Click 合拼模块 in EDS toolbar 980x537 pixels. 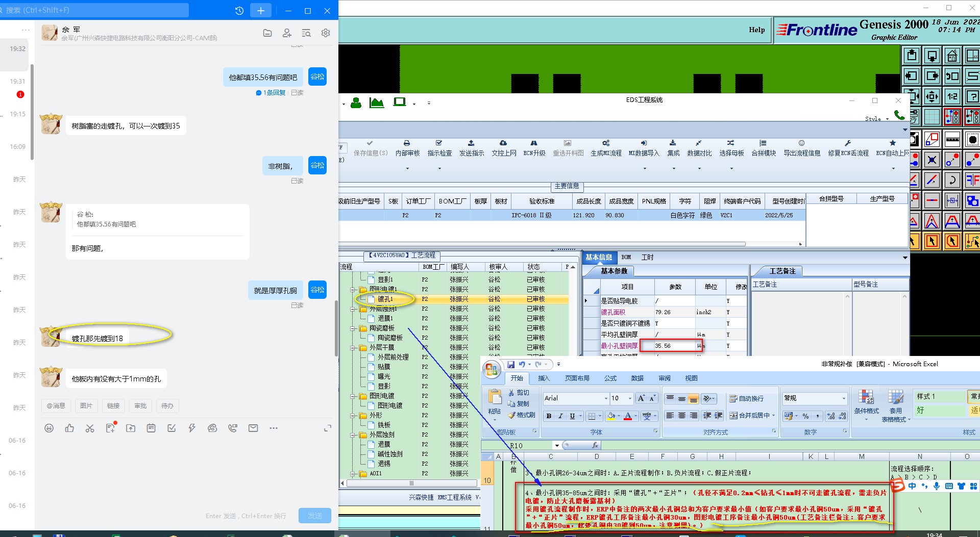pyautogui.click(x=764, y=148)
